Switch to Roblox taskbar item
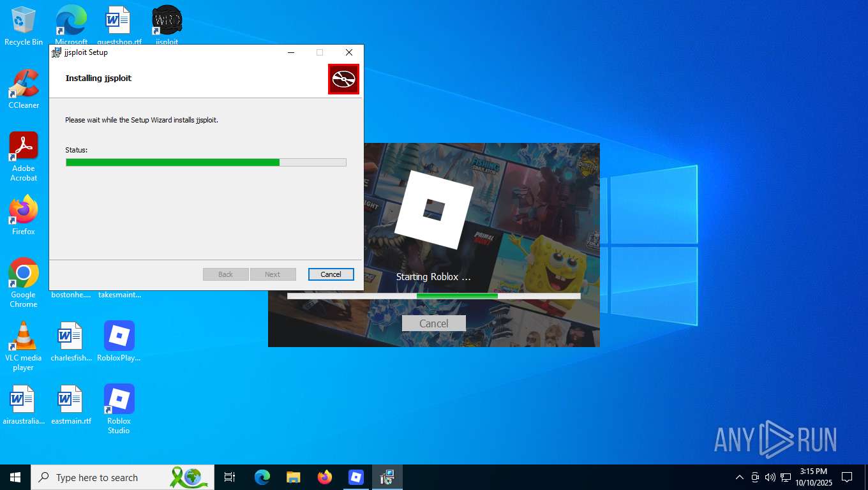 tap(355, 477)
